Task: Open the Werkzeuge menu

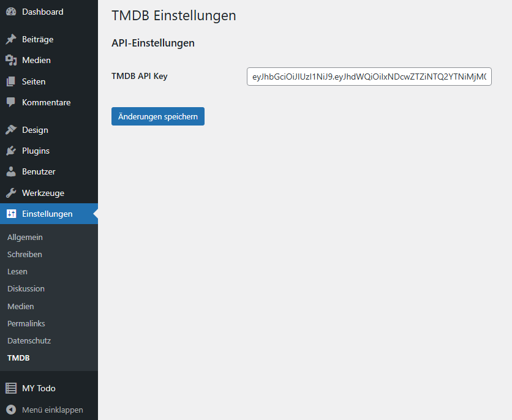Action: 43,193
